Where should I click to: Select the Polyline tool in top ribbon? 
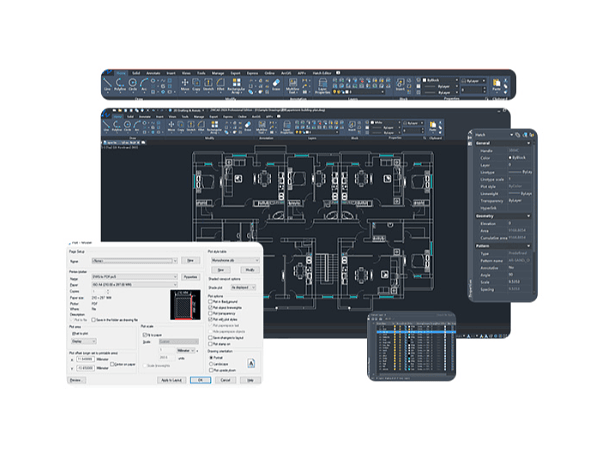[x=121, y=87]
